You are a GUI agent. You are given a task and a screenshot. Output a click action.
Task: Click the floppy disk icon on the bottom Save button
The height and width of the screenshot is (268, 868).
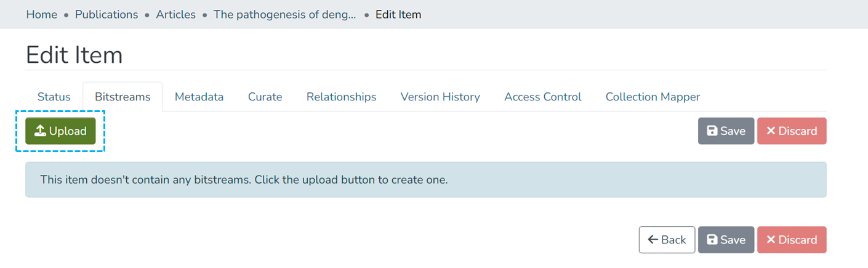[712, 240]
